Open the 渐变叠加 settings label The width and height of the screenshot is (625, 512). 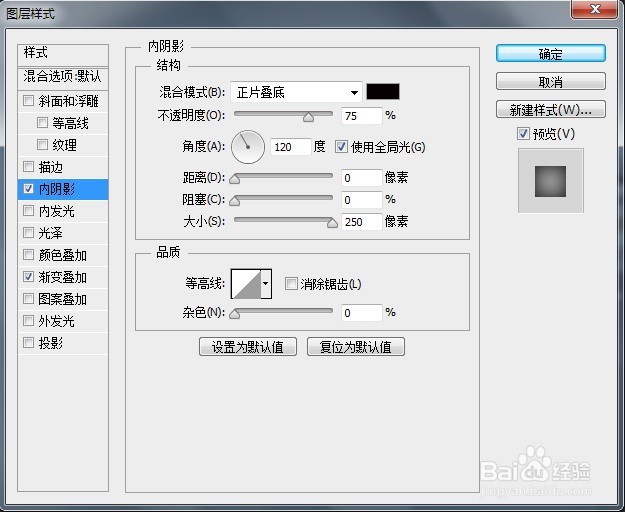(x=63, y=277)
